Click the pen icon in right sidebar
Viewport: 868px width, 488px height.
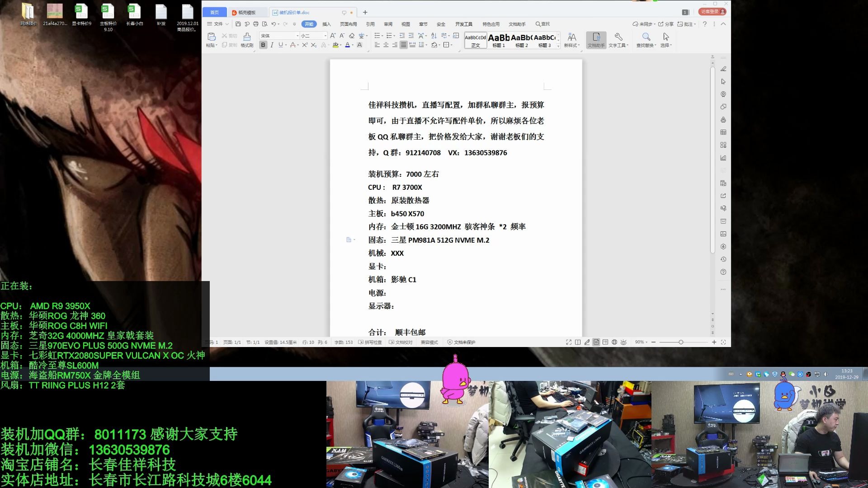point(723,69)
